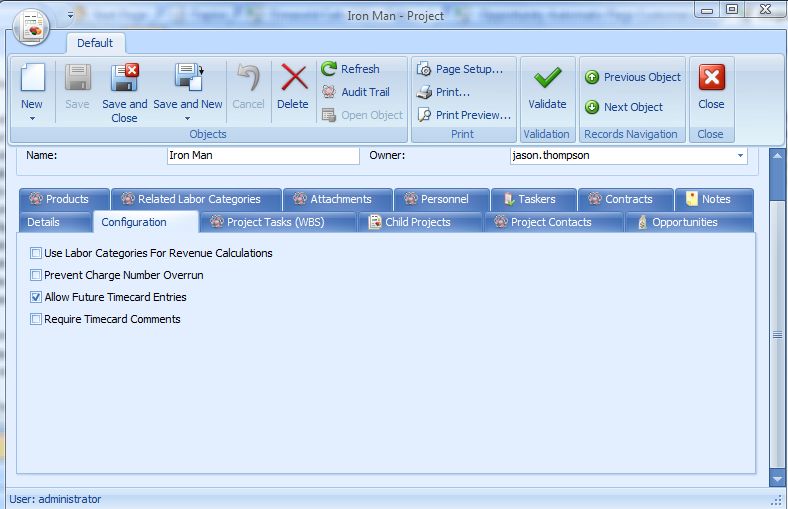
Task: Click the Open Object icon
Action: pos(329,115)
